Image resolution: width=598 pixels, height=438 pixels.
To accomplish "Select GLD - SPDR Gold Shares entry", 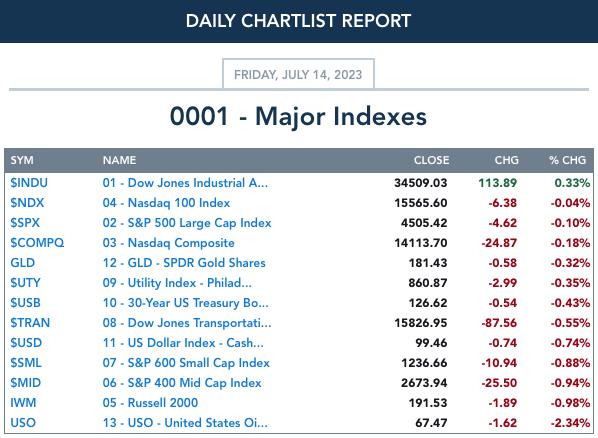I will (184, 263).
